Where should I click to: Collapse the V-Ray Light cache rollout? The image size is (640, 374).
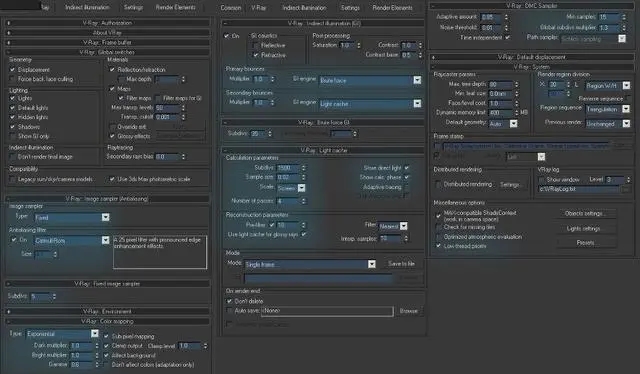[x=324, y=151]
